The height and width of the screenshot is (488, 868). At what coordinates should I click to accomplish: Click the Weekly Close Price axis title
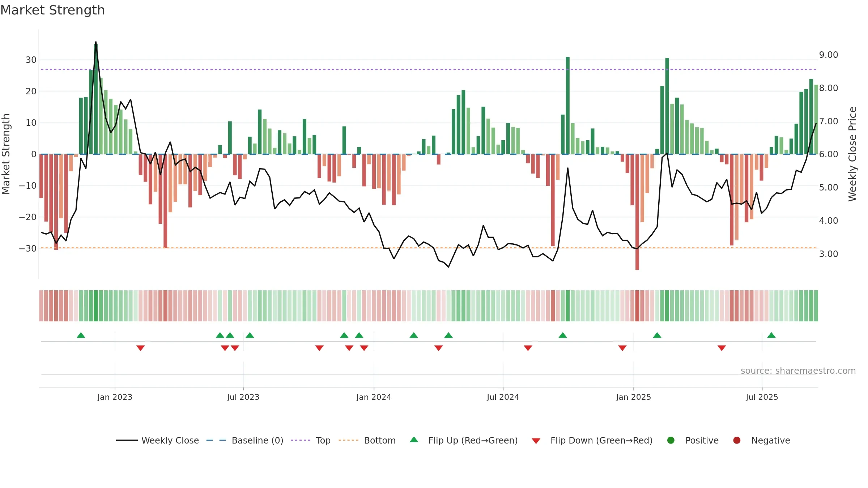(x=852, y=154)
